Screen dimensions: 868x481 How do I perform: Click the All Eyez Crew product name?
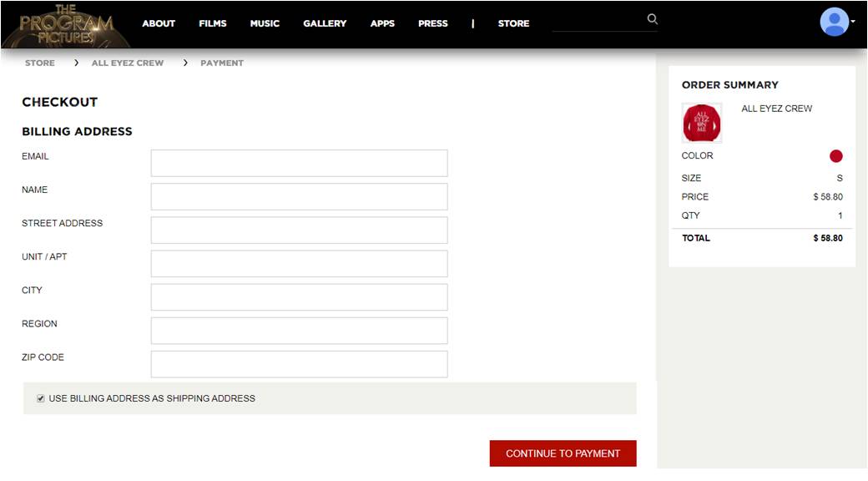[x=777, y=109]
